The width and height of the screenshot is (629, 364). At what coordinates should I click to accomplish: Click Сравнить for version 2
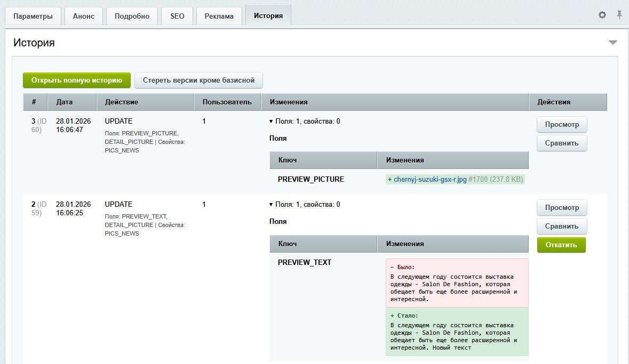561,227
